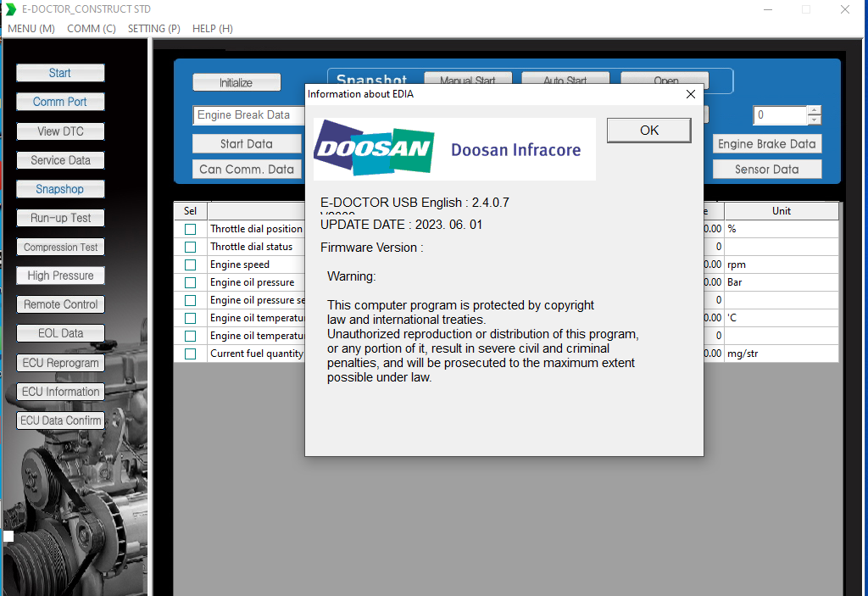
Task: Close the Information about EDIA dialog
Action: [x=690, y=94]
